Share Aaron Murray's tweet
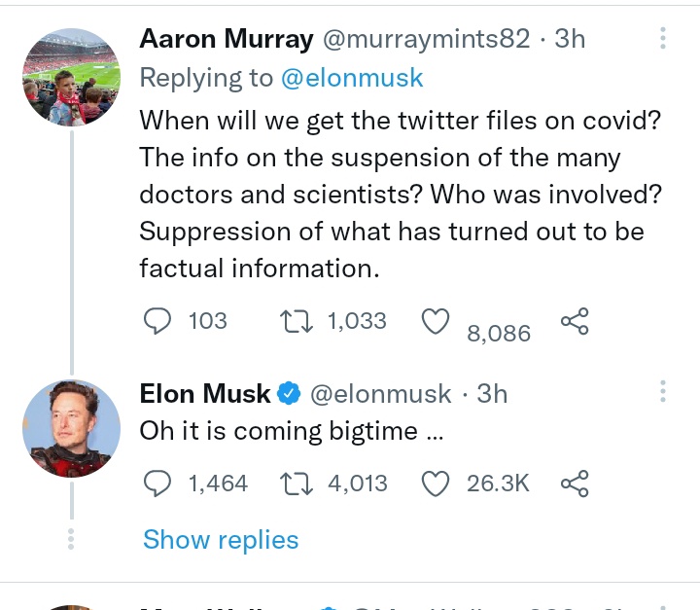 tap(575, 322)
